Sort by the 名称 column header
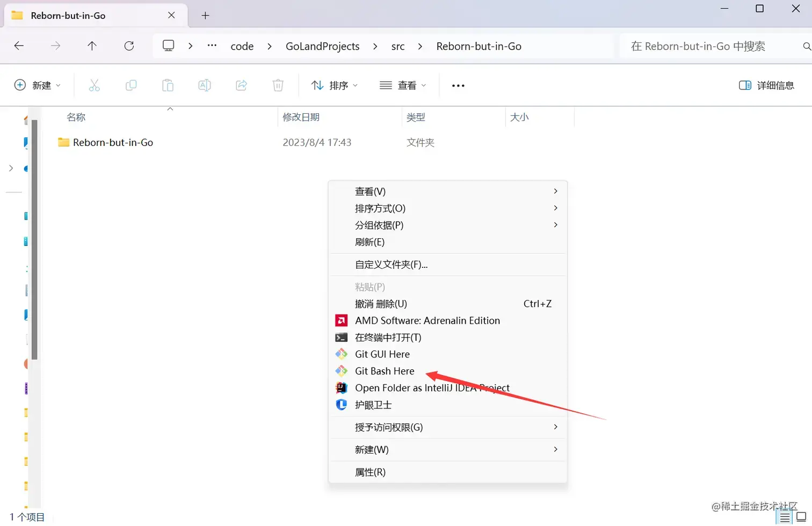 (76, 117)
